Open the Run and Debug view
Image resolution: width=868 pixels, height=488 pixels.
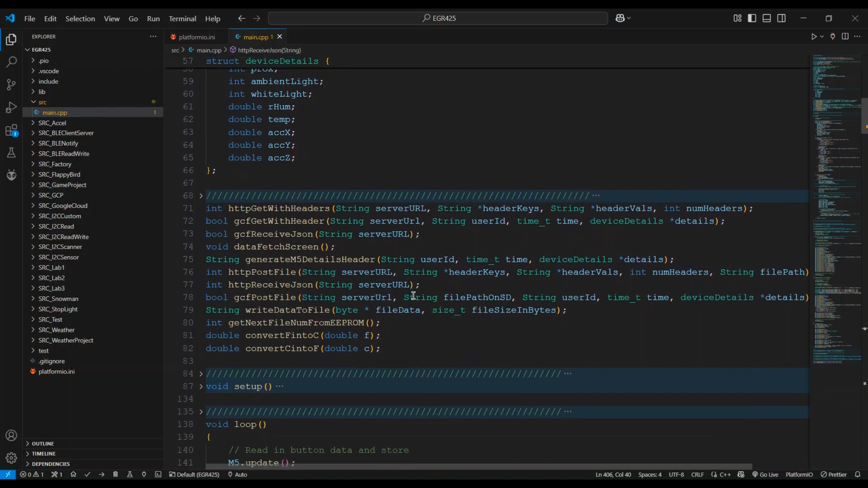(x=11, y=107)
